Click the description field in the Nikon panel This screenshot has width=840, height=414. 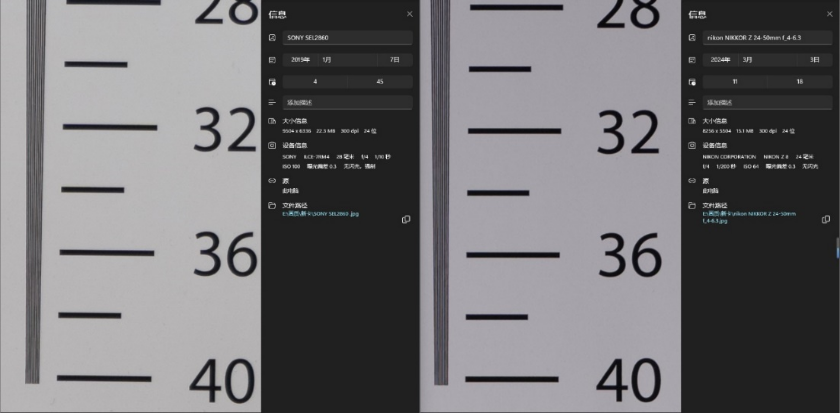click(767, 102)
